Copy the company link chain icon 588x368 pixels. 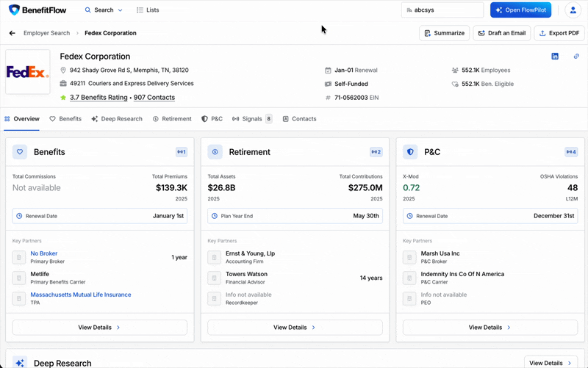576,57
